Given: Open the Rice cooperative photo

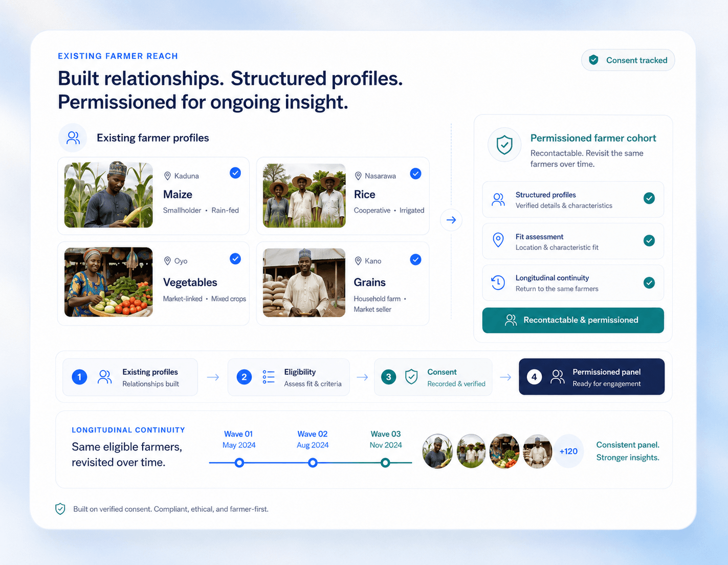Looking at the screenshot, I should tap(304, 195).
